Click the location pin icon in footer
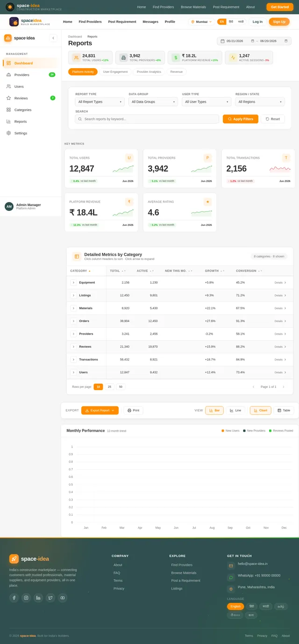Viewport: 299px width, 644px height. pos(231,589)
